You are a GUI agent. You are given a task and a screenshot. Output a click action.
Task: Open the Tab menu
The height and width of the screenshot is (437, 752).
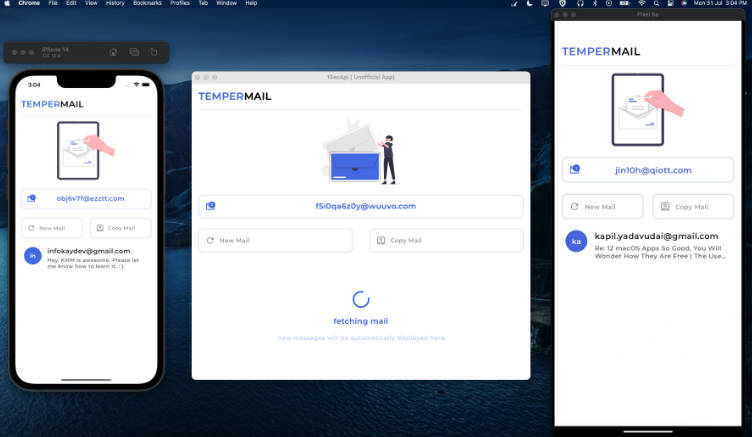click(203, 3)
